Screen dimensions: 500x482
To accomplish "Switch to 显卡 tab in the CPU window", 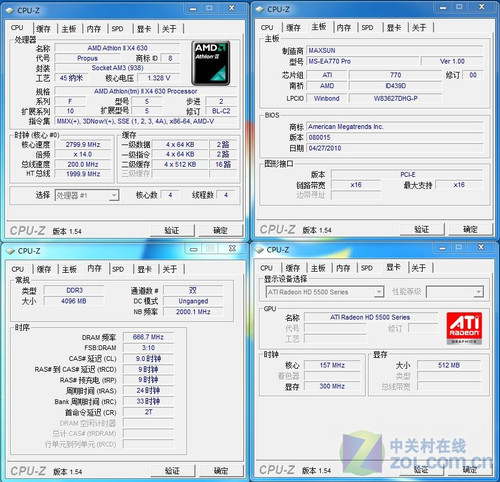I will (x=144, y=29).
